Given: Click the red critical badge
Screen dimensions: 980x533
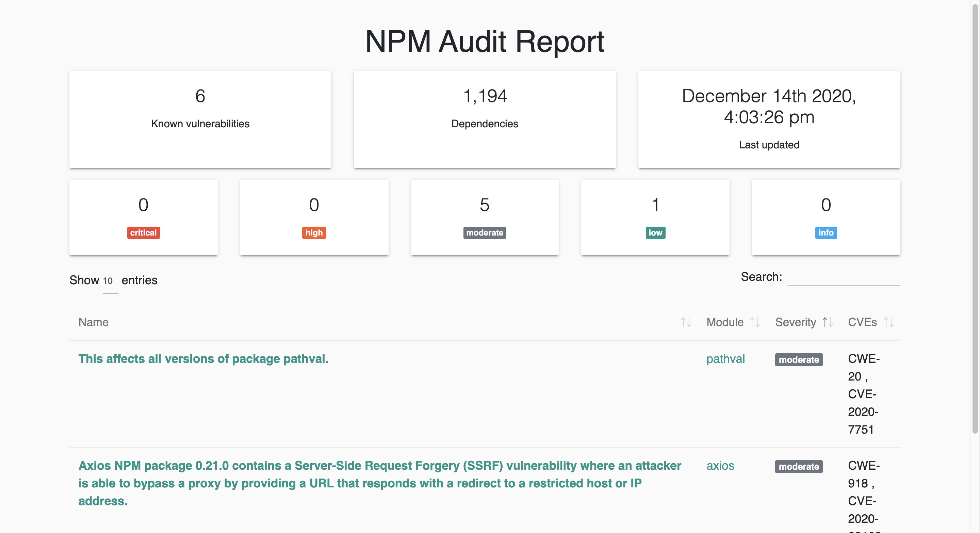Looking at the screenshot, I should pyautogui.click(x=143, y=232).
